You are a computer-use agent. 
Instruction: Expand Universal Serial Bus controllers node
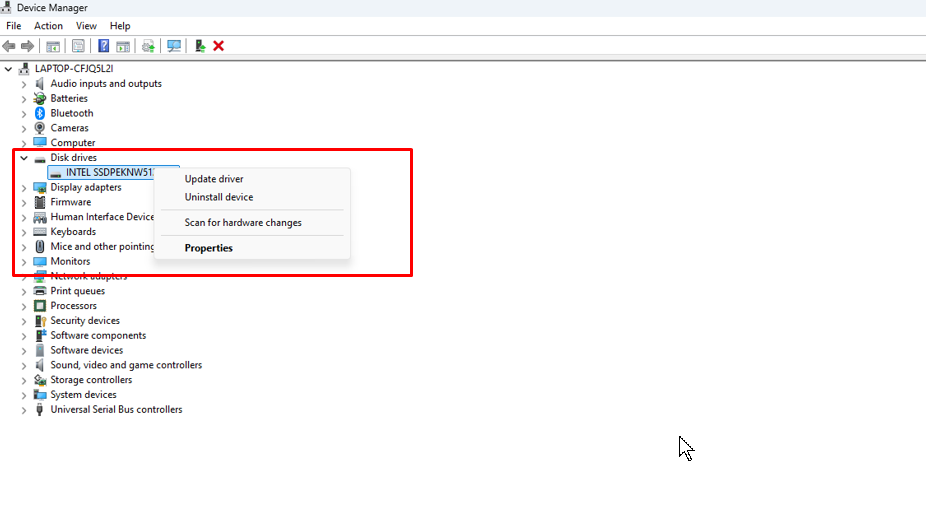tap(24, 410)
